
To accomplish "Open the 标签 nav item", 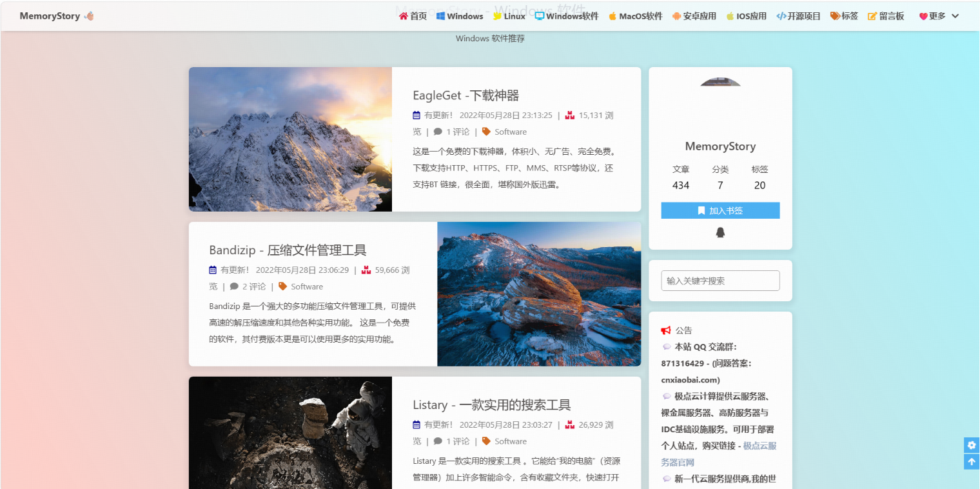I will tap(844, 16).
